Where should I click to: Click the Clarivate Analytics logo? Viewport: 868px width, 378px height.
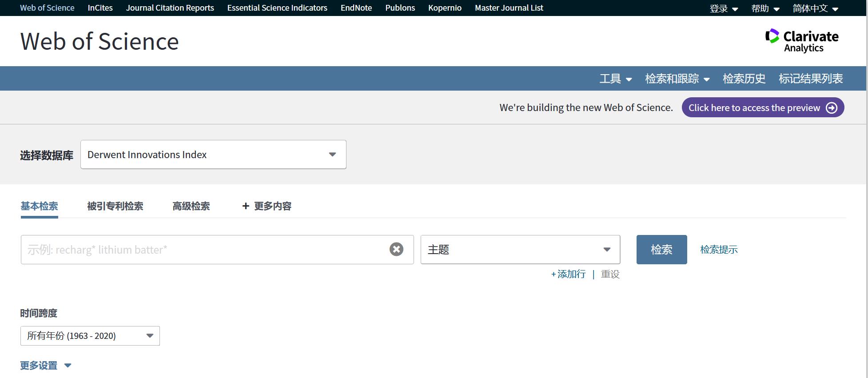click(x=802, y=41)
